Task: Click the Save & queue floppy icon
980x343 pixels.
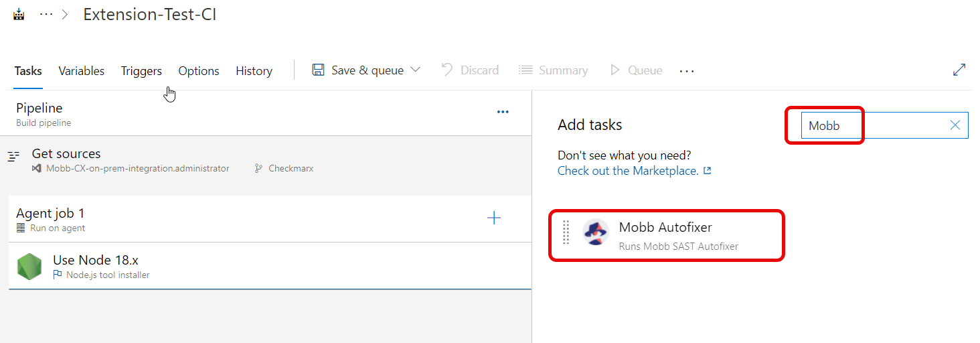Action: [319, 70]
